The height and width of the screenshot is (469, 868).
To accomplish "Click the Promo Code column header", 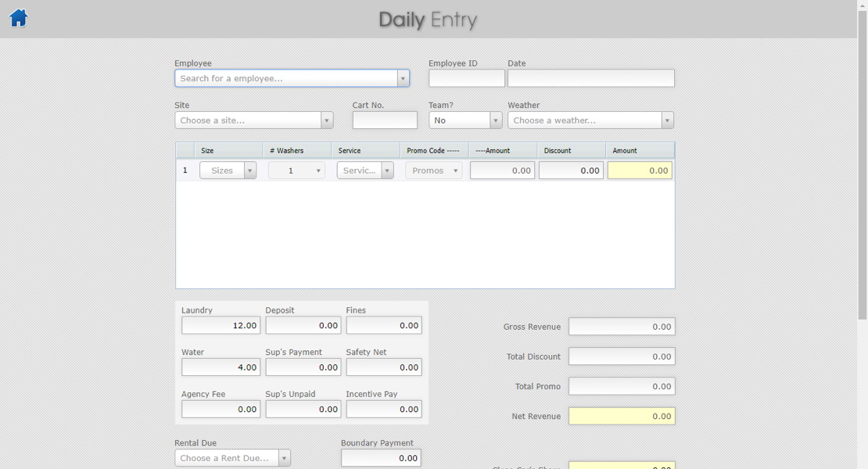I will [x=433, y=150].
